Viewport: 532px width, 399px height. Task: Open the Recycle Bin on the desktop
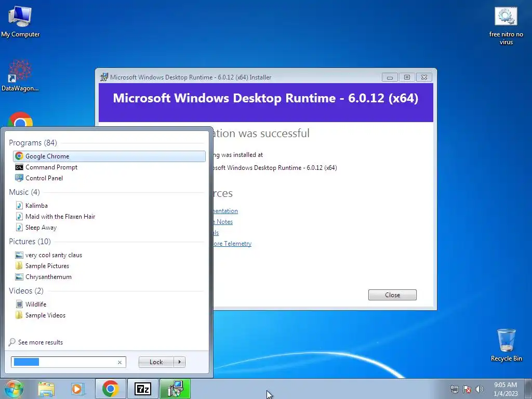coord(506,345)
